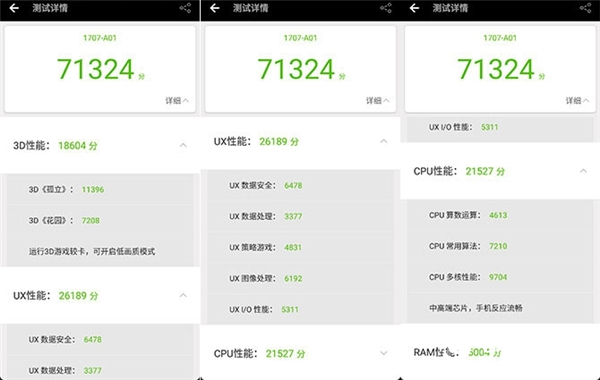This screenshot has width=600, height=380.
Task: Collapse 详细 under the middle screenshot's score
Action: point(377,101)
